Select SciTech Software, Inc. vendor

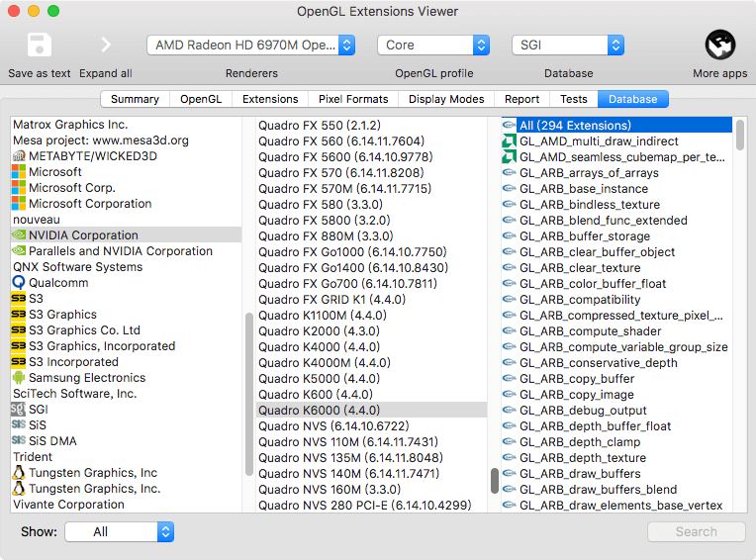click(126, 394)
